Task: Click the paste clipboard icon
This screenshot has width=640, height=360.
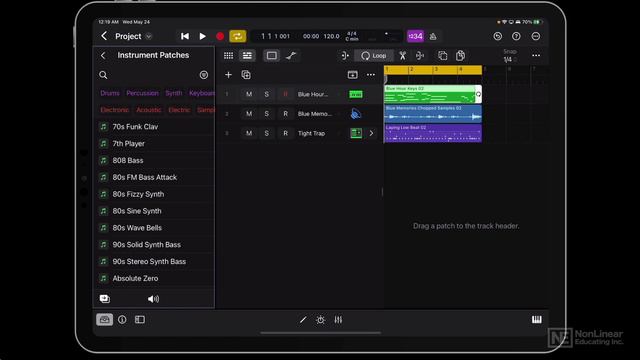Action: click(x=460, y=56)
